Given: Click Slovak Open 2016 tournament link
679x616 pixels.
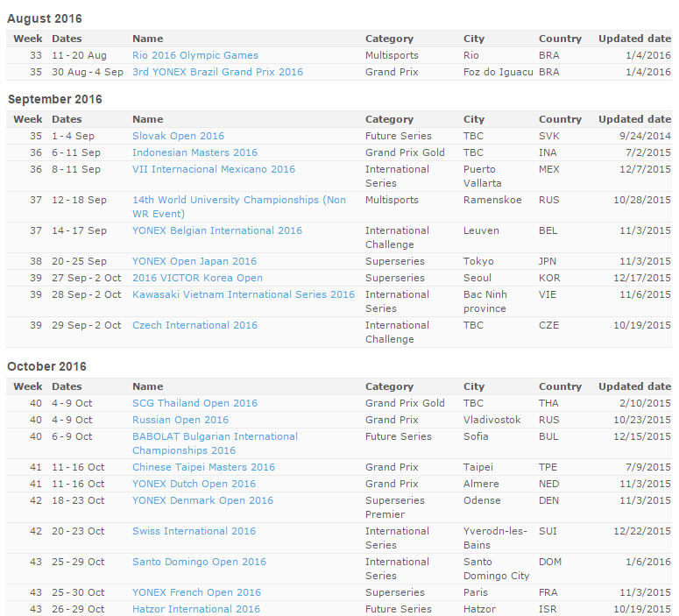Looking at the screenshot, I should click(x=178, y=136).
